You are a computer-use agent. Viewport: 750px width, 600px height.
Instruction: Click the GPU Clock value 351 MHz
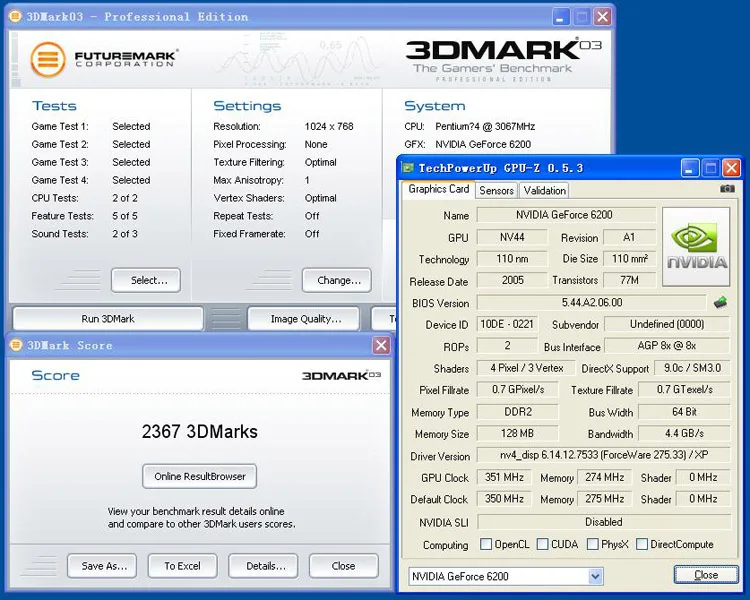tap(504, 477)
